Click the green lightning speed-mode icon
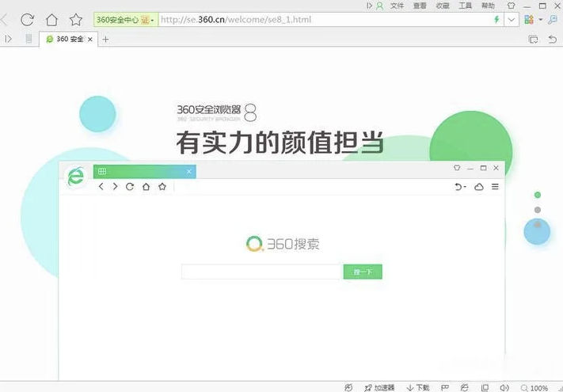 click(x=497, y=19)
